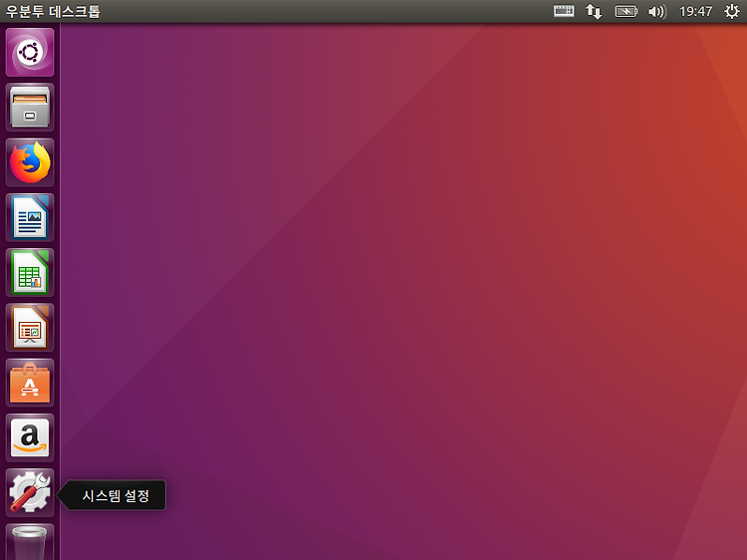
Task: Open System Settings gear-and-wrench icon
Action: pyautogui.click(x=30, y=493)
